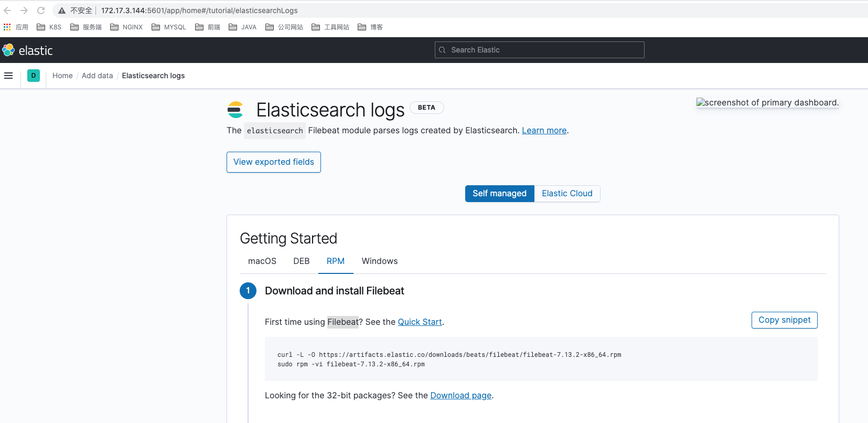Open the Download page link
The width and height of the screenshot is (868, 423).
[x=460, y=396]
